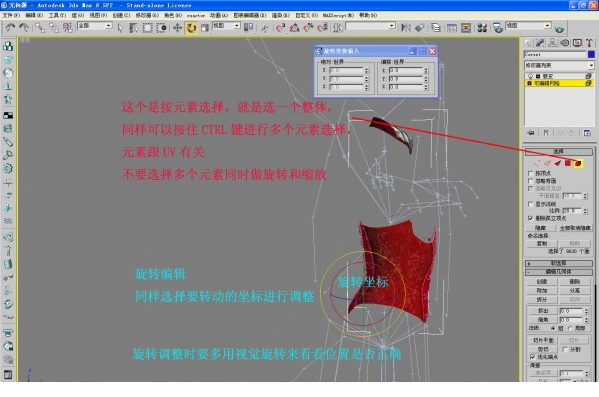This screenshot has height=397, width=599.
Task: Enable the Split checkbox beside Slice
Action: pos(565,349)
